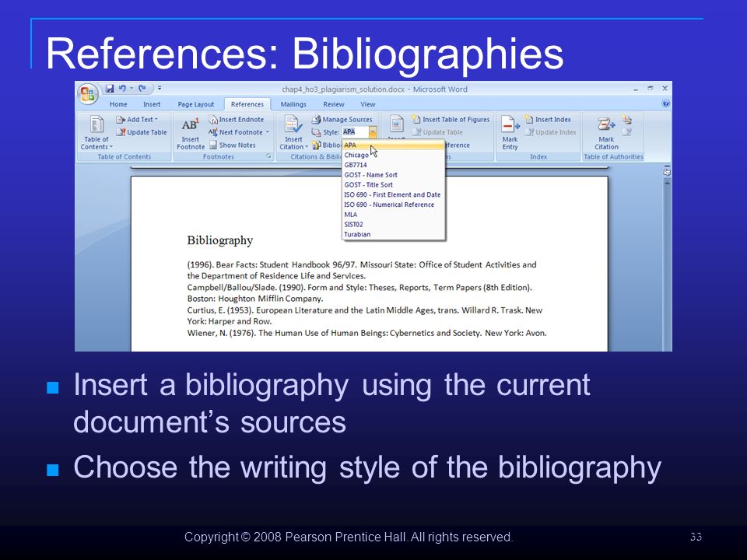The image size is (747, 560).
Task: Click Update Index
Action: coord(550,132)
